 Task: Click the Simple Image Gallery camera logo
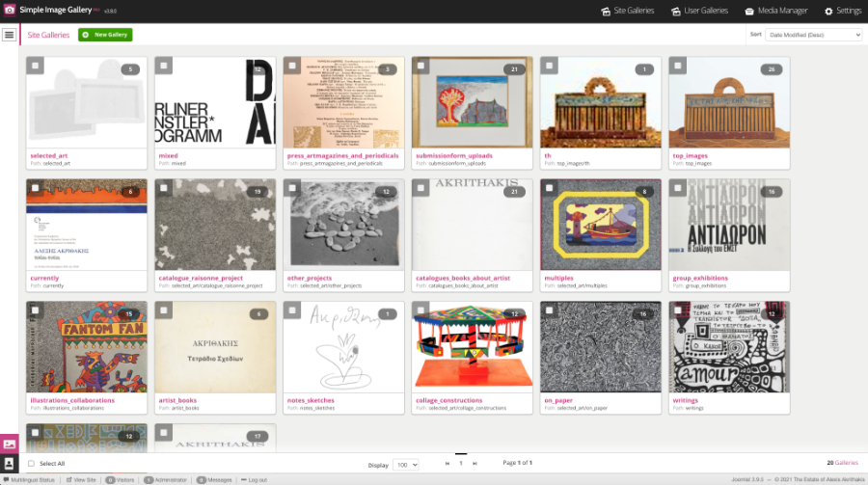click(x=10, y=10)
